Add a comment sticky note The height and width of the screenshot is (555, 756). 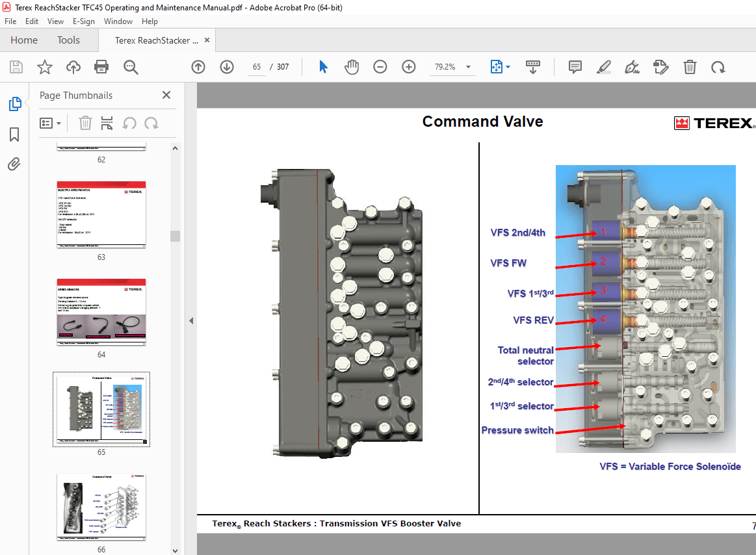pos(575,67)
